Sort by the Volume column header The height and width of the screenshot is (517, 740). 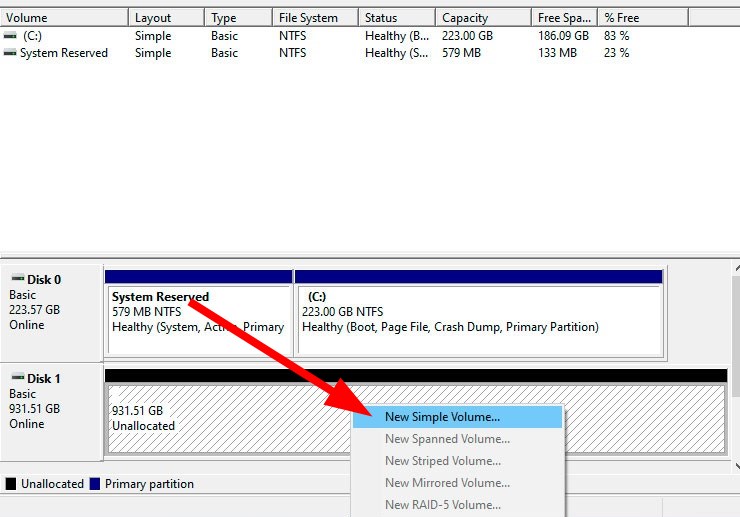64,18
